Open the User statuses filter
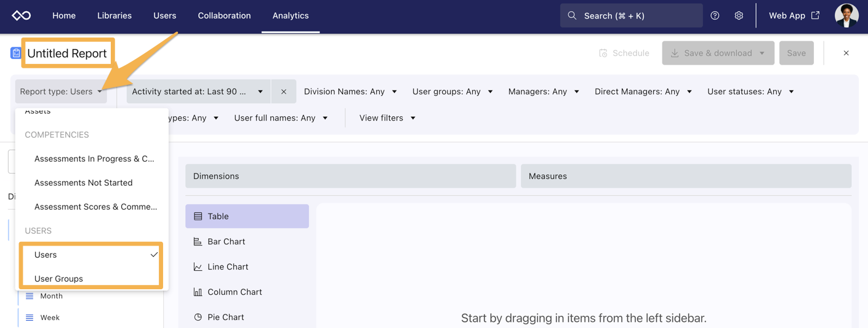This screenshot has width=868, height=328. click(x=750, y=92)
